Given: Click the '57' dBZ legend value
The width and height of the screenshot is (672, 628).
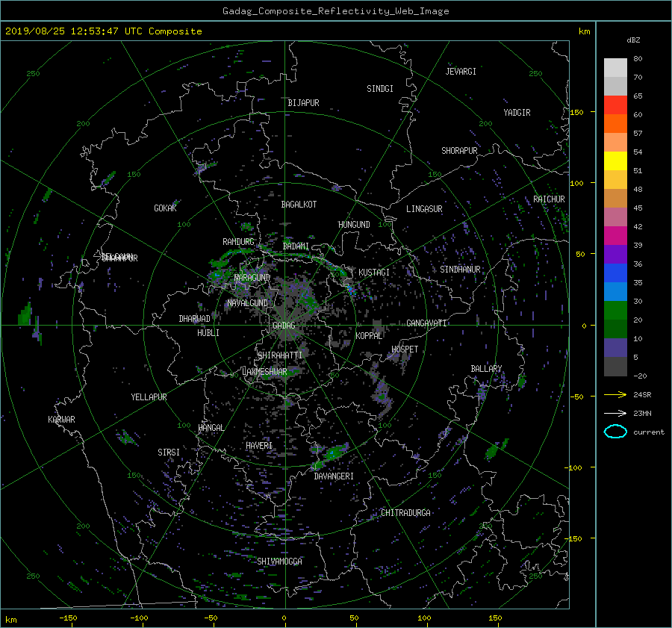Looking at the screenshot, I should point(638,134).
